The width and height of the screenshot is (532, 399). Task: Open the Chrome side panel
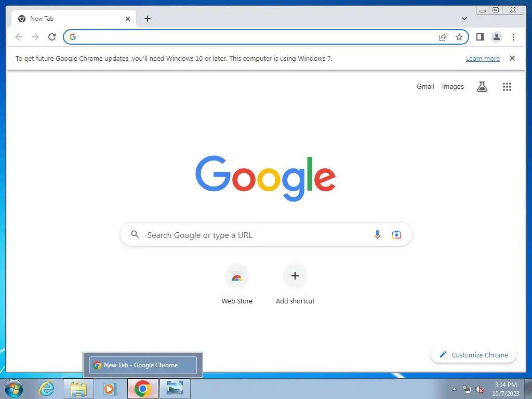point(480,37)
